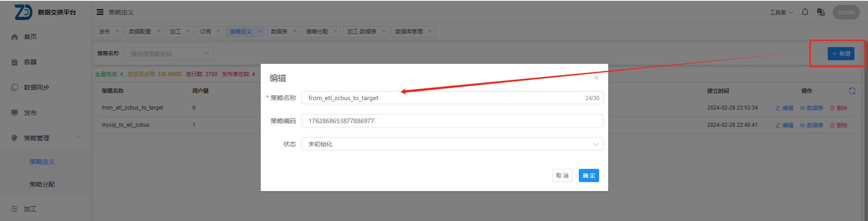Switch to the 数据表 tab
Screen dimensions: 868x221
point(279,31)
